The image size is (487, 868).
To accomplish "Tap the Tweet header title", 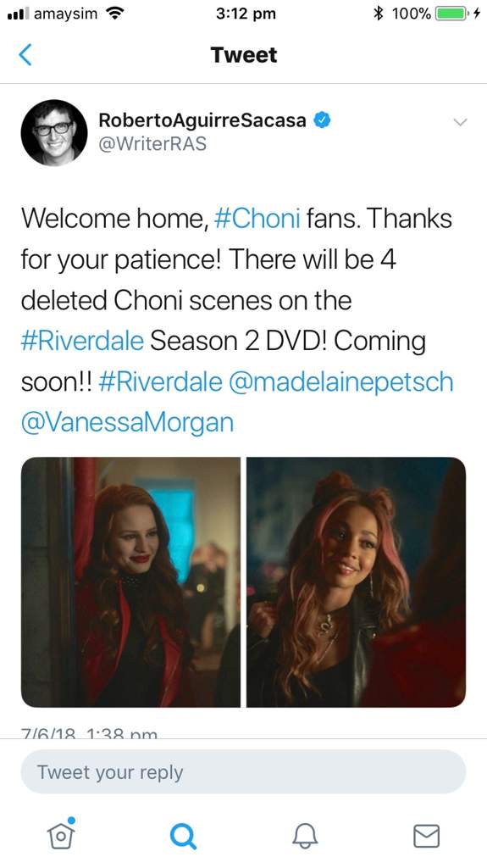I will point(244,55).
